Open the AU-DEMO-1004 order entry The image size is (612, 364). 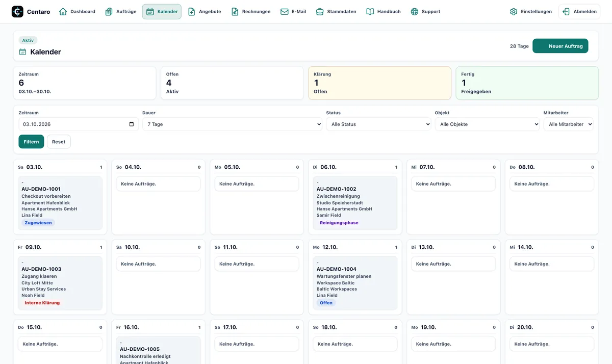355,283
